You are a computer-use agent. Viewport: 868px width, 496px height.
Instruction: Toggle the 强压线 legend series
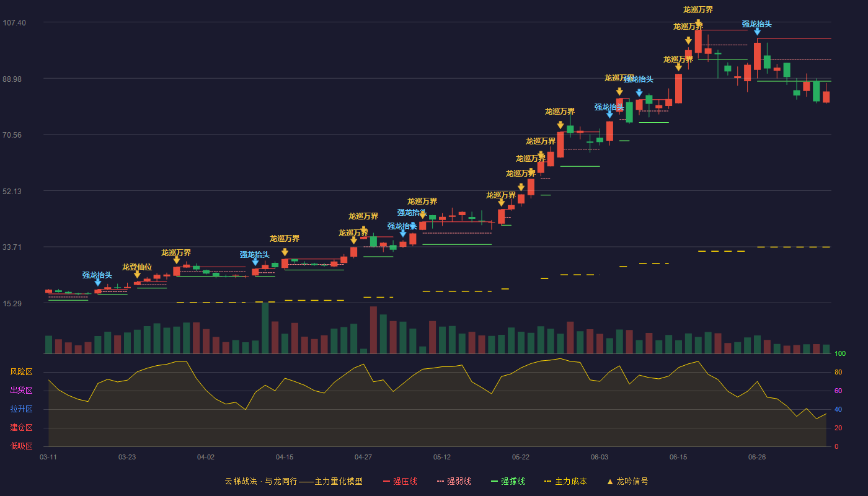tap(401, 481)
